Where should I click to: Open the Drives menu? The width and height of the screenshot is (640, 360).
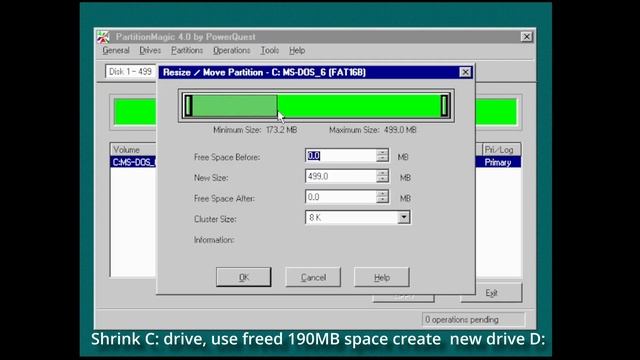[x=150, y=51]
